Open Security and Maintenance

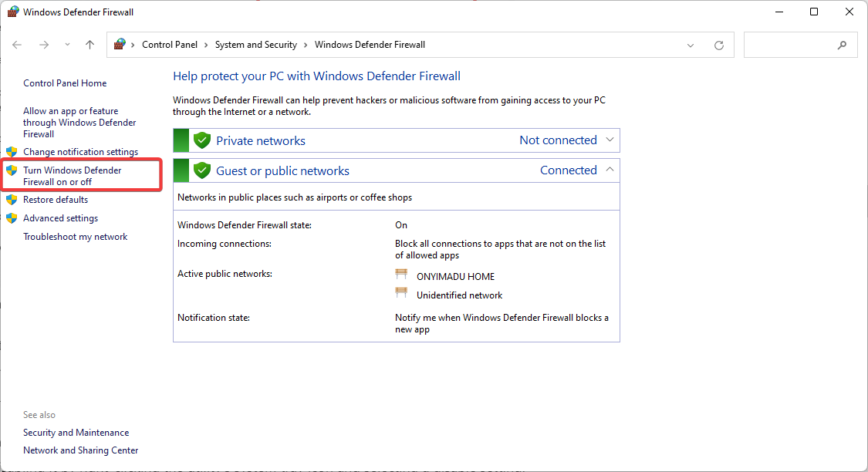click(76, 433)
